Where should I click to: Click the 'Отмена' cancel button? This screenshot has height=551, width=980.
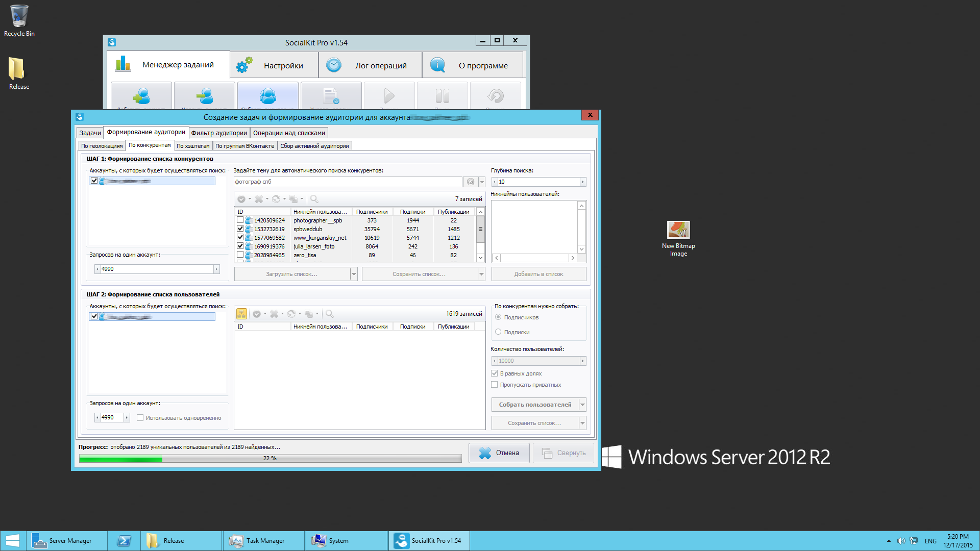tap(499, 453)
